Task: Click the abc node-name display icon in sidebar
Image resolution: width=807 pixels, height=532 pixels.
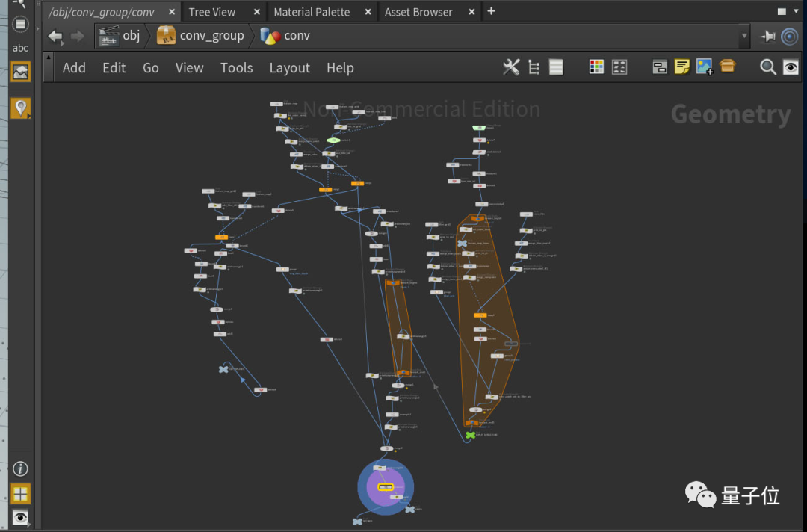Action: pos(20,47)
